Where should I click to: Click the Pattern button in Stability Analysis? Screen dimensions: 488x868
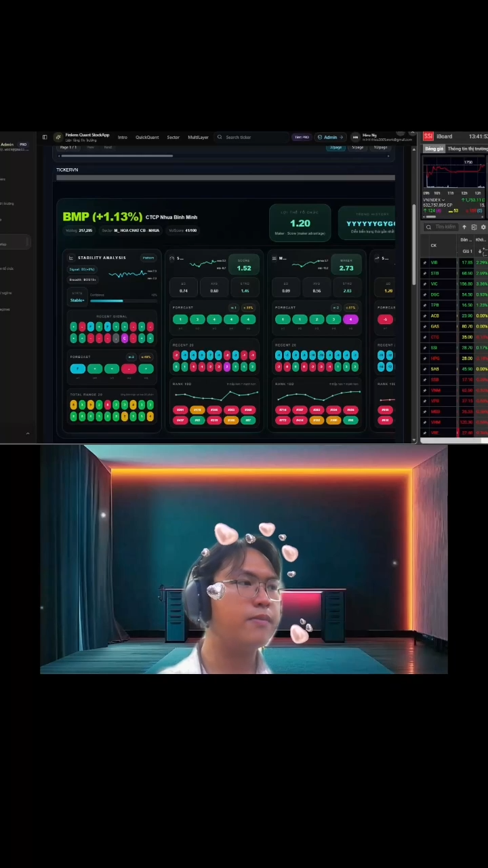(x=148, y=258)
